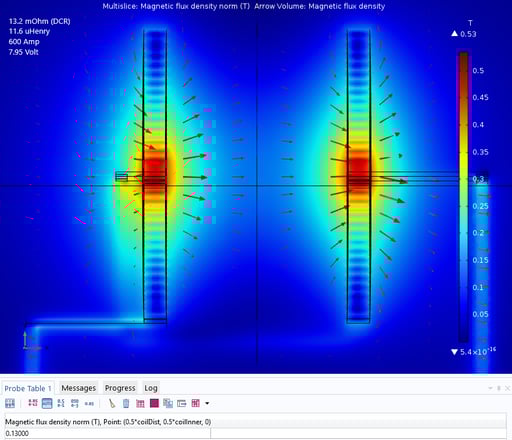
Task: Click the 0.35 label on color legend
Action: [x=480, y=152]
